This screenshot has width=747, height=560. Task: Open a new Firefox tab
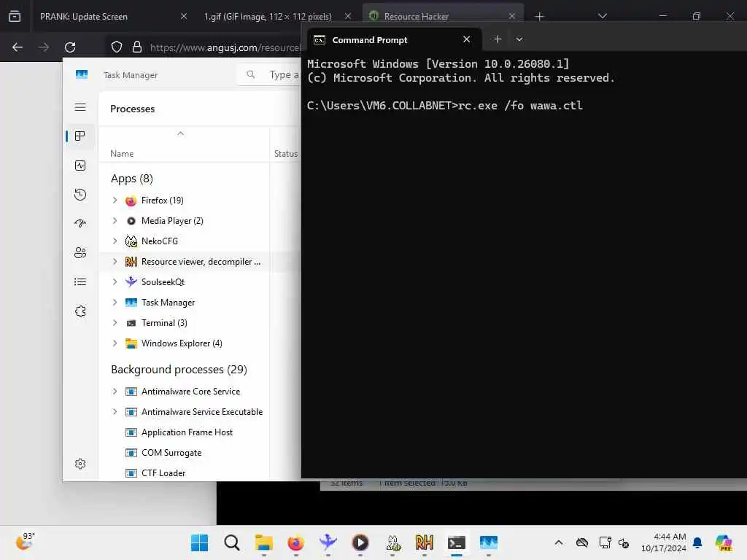pos(539,17)
